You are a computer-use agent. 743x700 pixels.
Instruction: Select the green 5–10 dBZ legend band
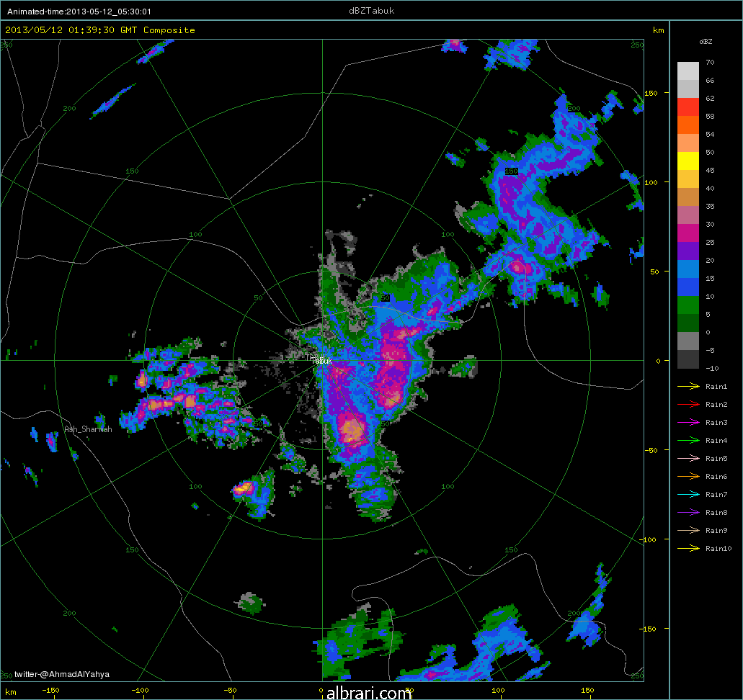(688, 305)
